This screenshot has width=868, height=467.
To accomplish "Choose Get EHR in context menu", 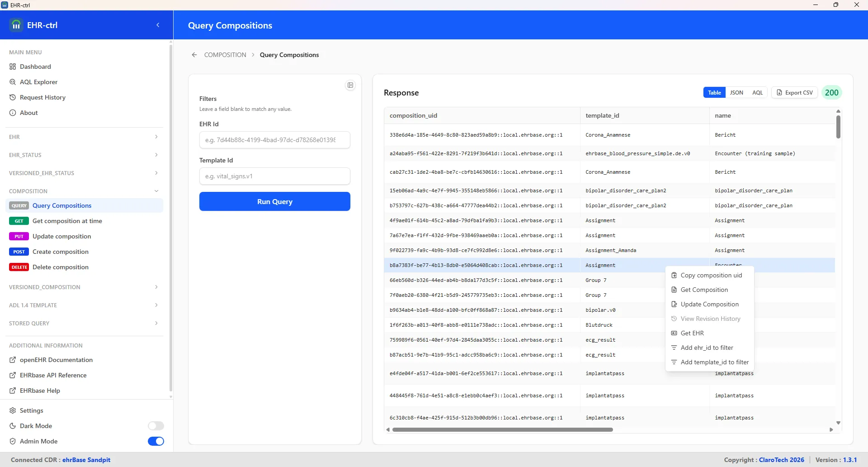I will click(x=709, y=333).
